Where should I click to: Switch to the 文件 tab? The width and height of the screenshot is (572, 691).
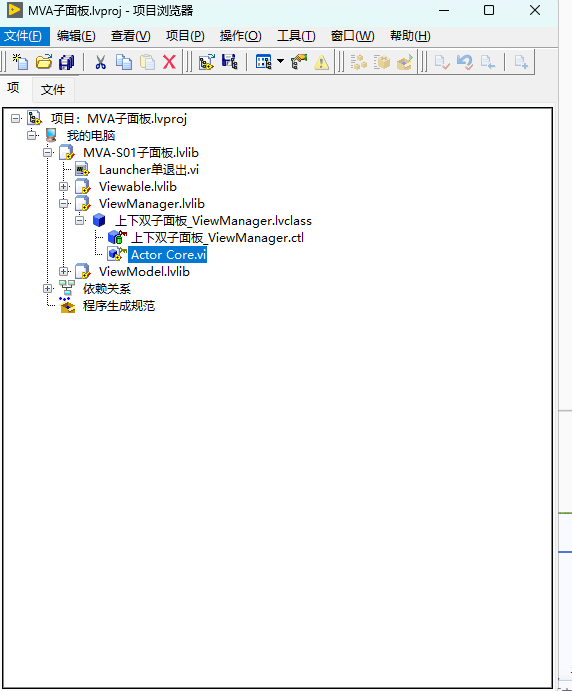pyautogui.click(x=53, y=90)
